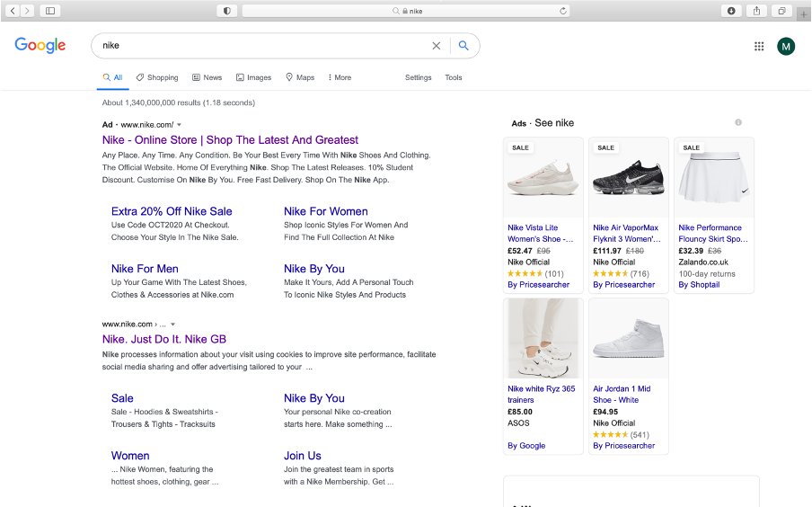Click the 'By Google' link under ASOS

pos(526,446)
